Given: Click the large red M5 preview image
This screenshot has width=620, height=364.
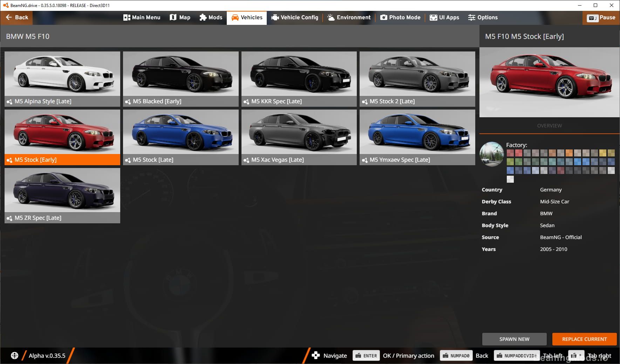Looking at the screenshot, I should click(549, 82).
